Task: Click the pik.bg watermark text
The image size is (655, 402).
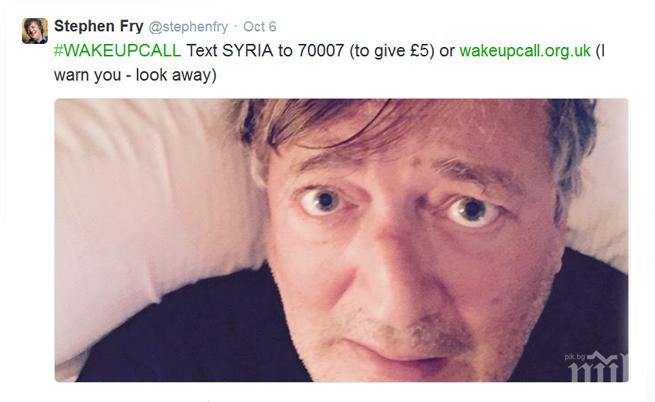Action: coord(574,357)
